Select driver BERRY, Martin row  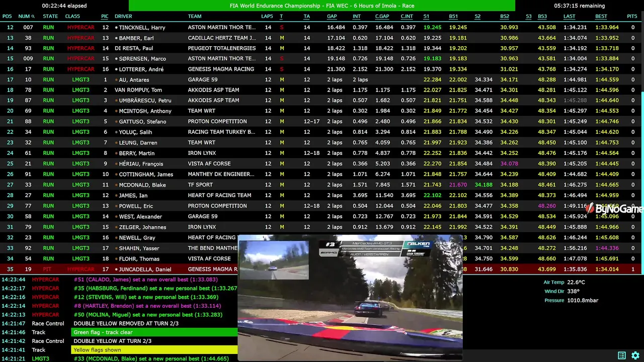321,153
